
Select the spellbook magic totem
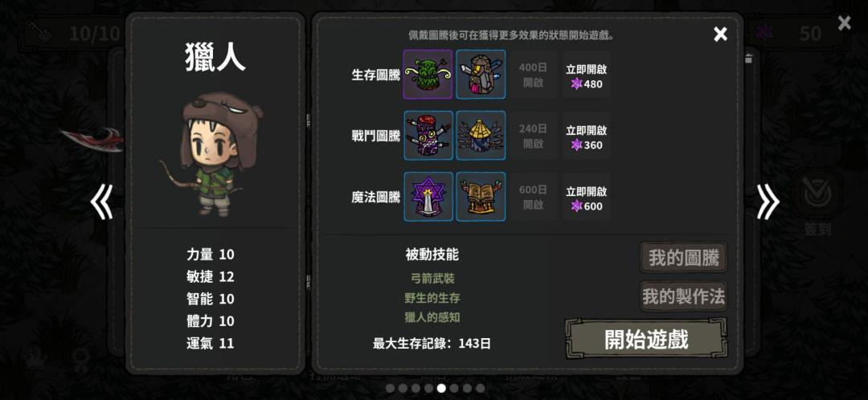(x=481, y=197)
